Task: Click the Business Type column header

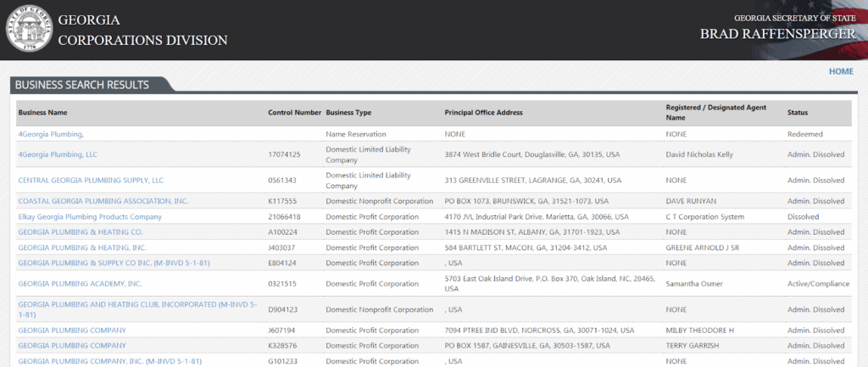Action: tap(348, 113)
